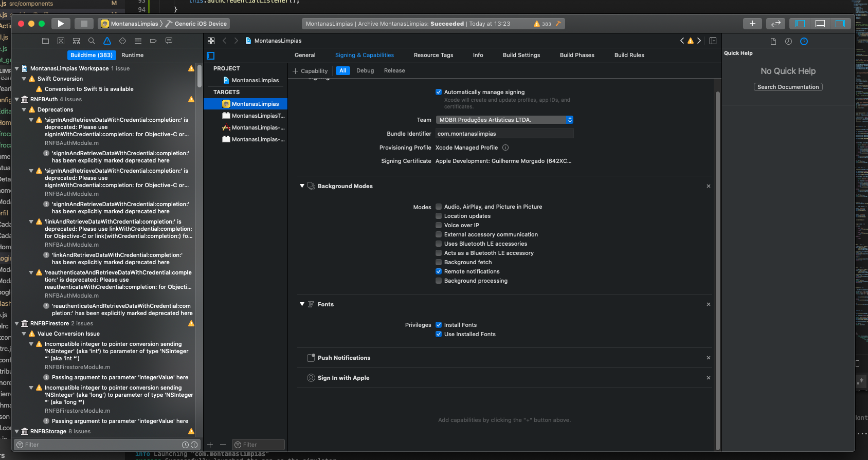
Task: Collapse MontanasLimpias Workspace issues
Action: 17,68
